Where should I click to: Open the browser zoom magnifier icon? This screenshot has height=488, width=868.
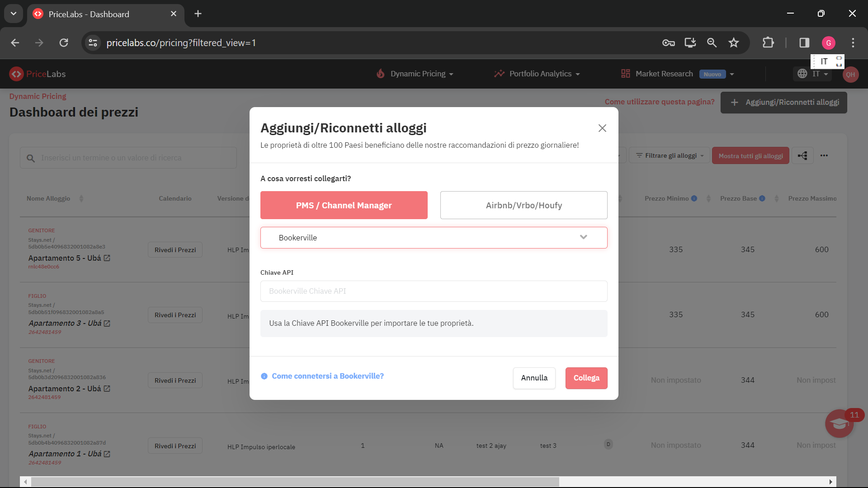[712, 42]
